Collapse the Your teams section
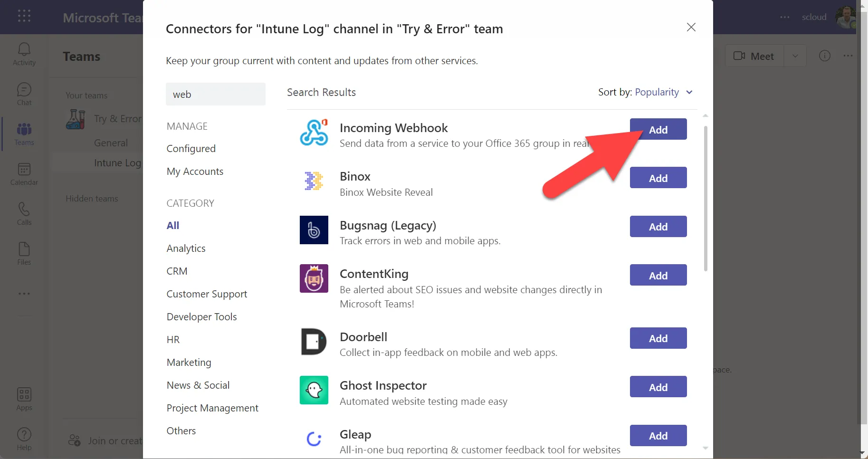The height and width of the screenshot is (459, 868). click(86, 96)
